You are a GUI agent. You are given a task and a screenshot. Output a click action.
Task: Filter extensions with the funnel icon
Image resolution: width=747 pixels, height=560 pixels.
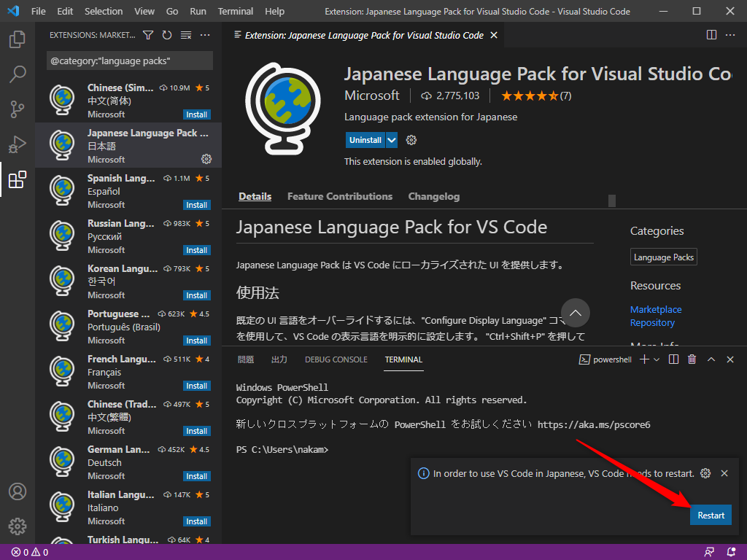coord(148,35)
